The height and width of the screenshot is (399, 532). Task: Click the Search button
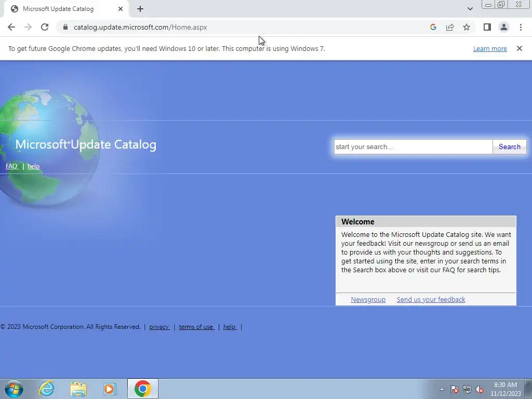(509, 147)
